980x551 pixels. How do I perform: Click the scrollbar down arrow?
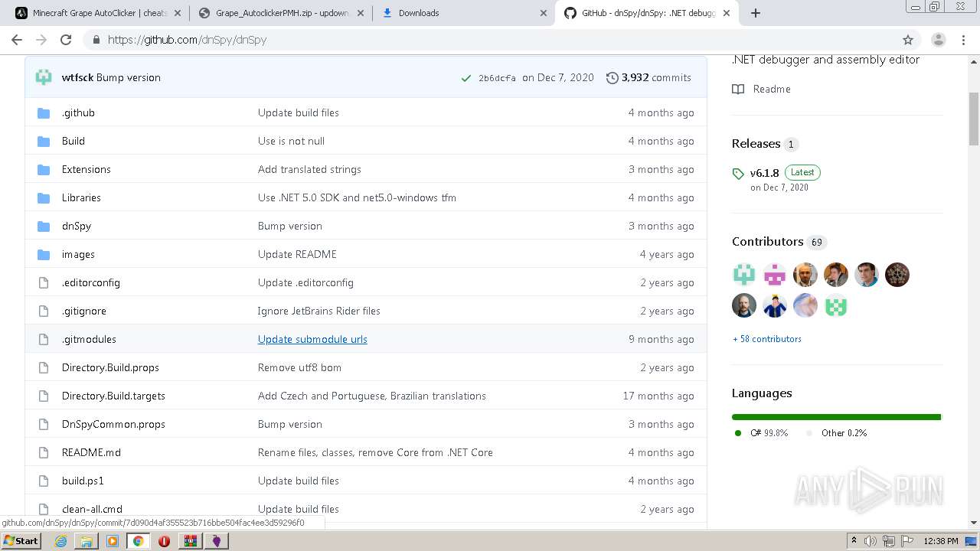(x=974, y=523)
